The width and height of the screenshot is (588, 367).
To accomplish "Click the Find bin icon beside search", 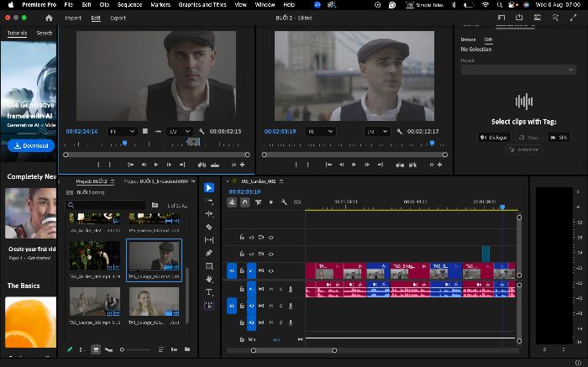I will click(155, 205).
